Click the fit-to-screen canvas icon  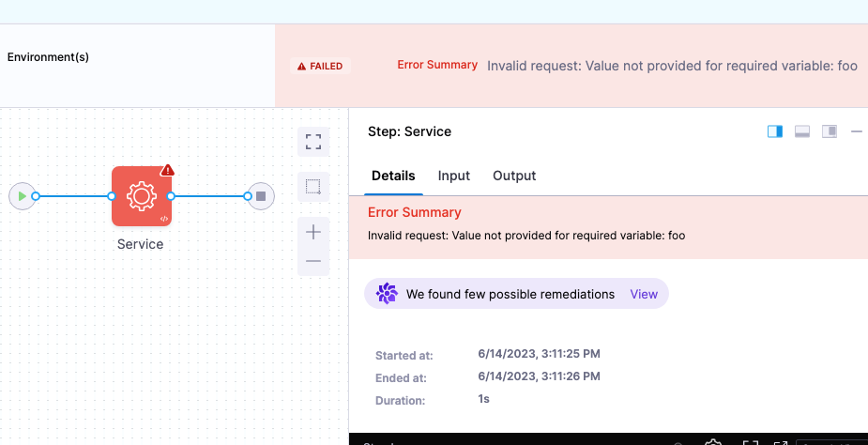[x=313, y=142]
